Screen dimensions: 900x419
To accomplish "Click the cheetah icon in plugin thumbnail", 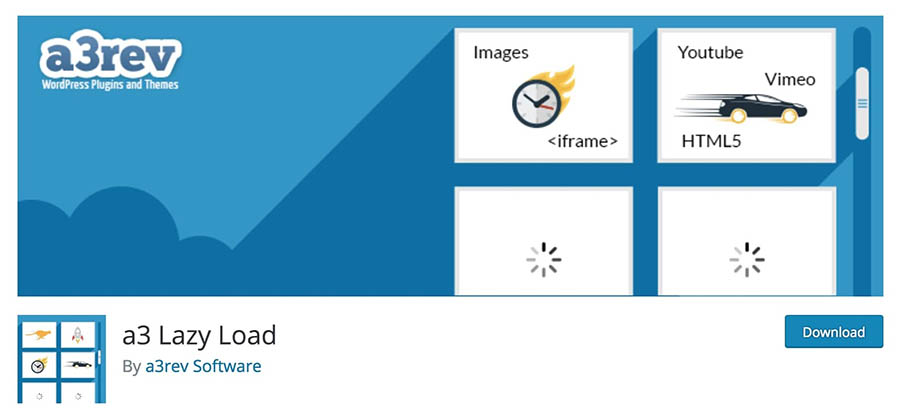I will 39,335.
